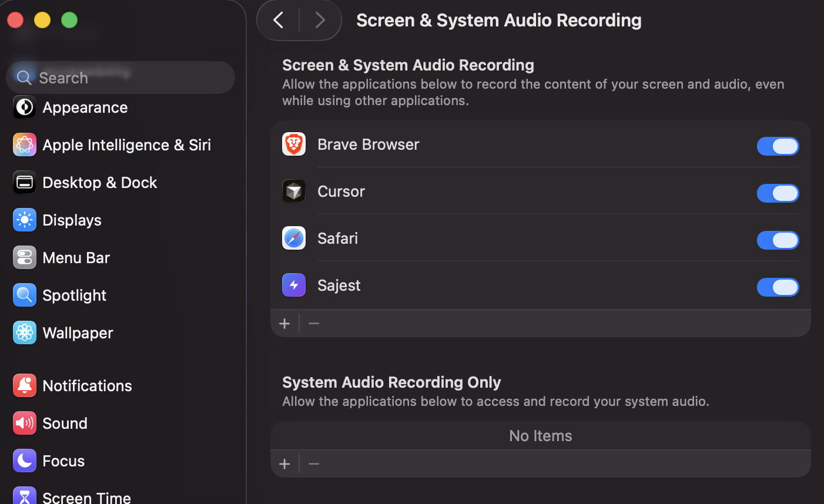This screenshot has height=504, width=824.
Task: Click the Safari compass icon
Action: [x=294, y=238]
